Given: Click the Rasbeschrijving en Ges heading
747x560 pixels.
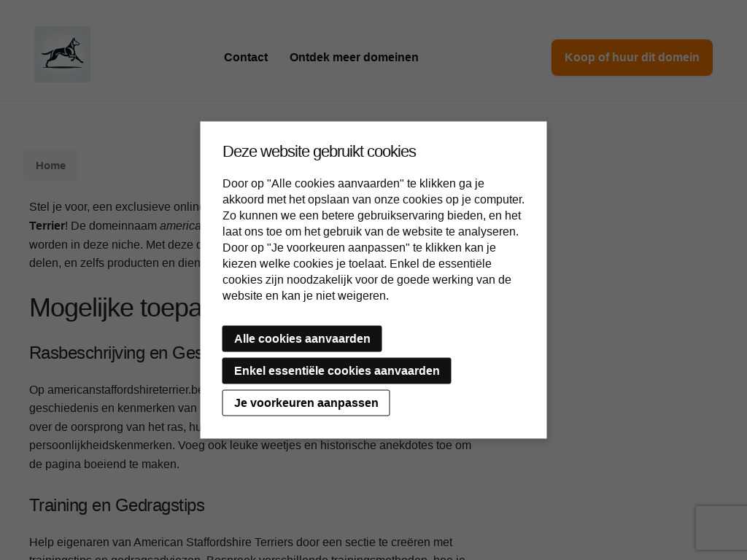Looking at the screenshot, I should (115, 353).
